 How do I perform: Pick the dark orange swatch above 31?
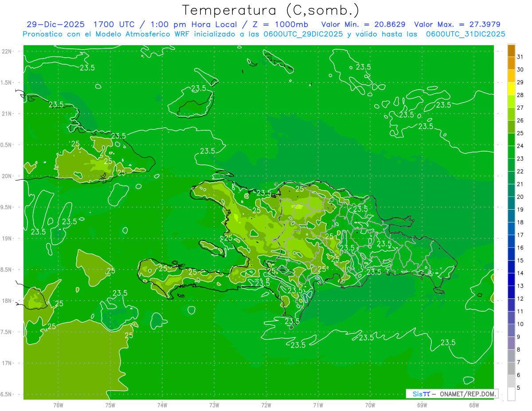tap(511, 51)
